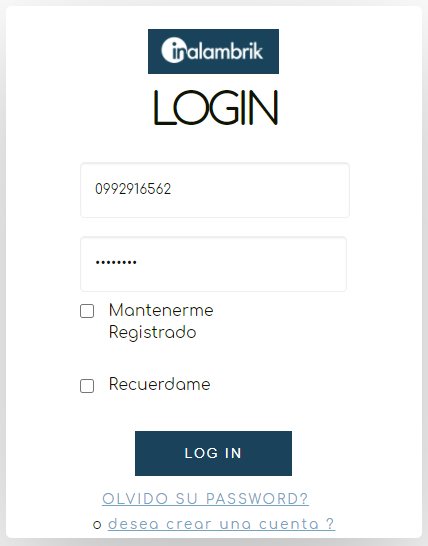Click the "Recuerdame" label text
Screen dimensions: 428x546
click(x=159, y=384)
